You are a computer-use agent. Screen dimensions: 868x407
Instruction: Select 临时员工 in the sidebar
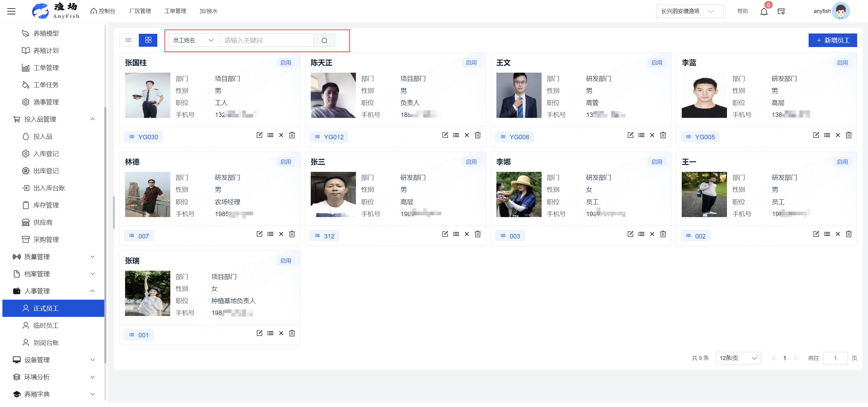(46, 326)
